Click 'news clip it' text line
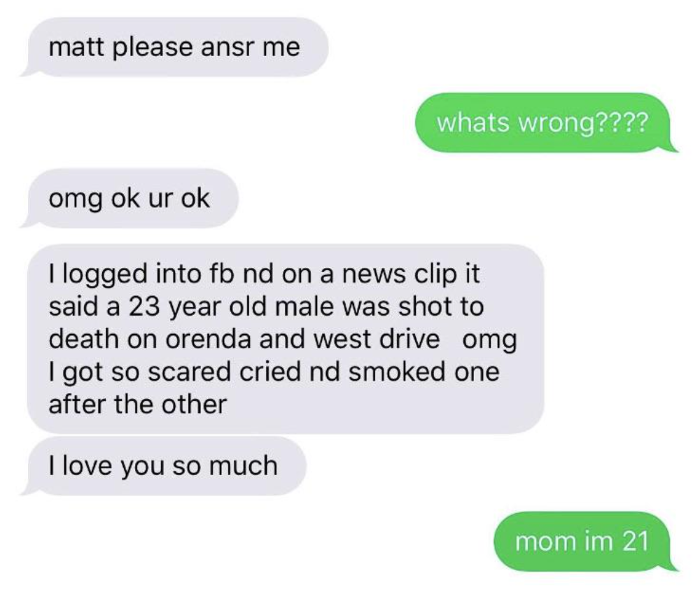Image resolution: width=700 pixels, height=592 pixels. 411,274
